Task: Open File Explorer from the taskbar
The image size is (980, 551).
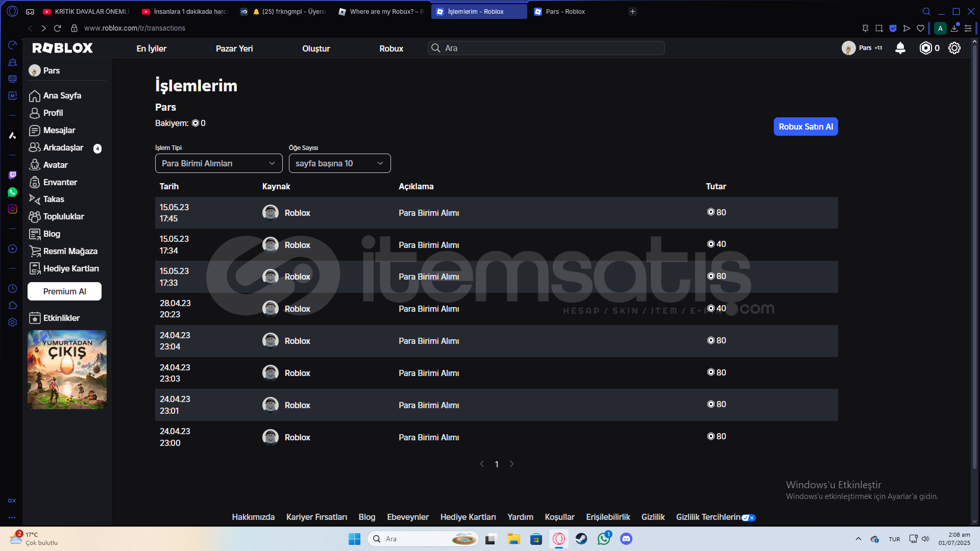Action: tap(513, 539)
